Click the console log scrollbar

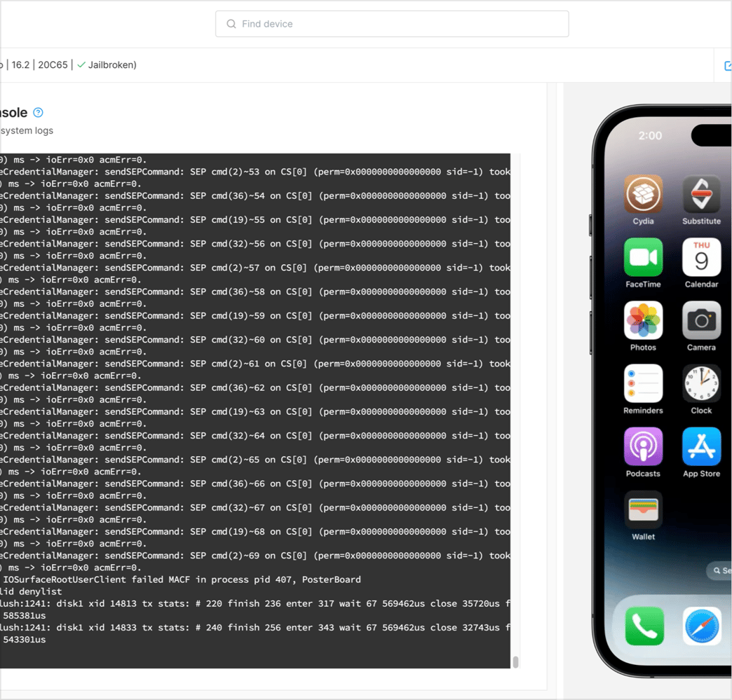tap(515, 661)
